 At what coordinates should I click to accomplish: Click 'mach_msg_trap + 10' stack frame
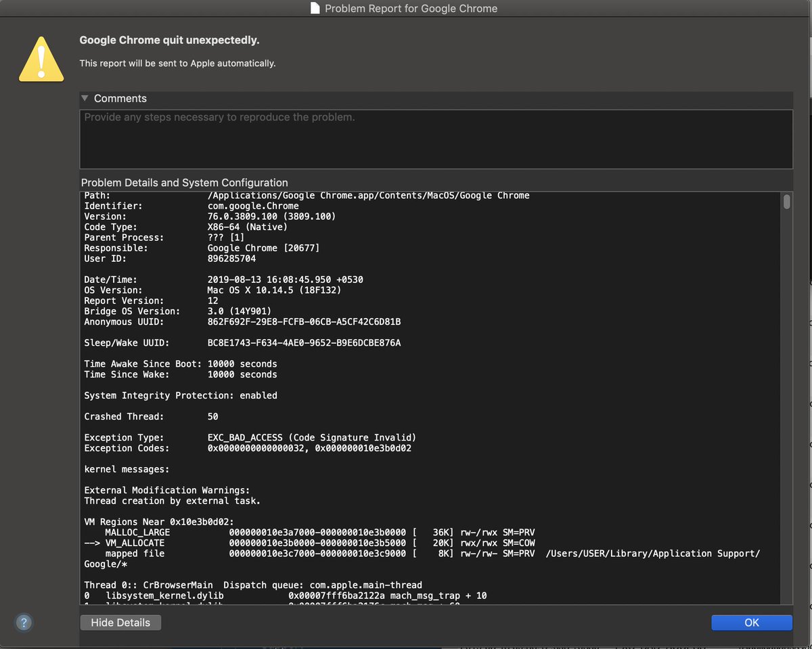tap(438, 596)
